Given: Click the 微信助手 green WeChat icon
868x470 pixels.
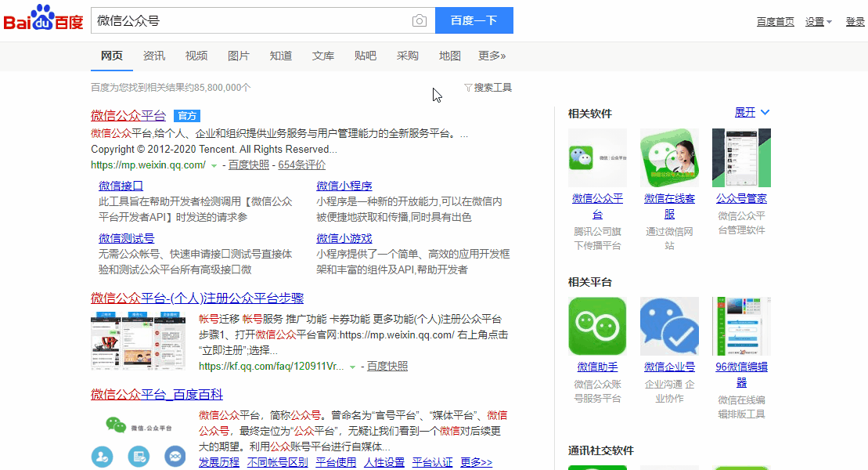Looking at the screenshot, I should tap(597, 326).
